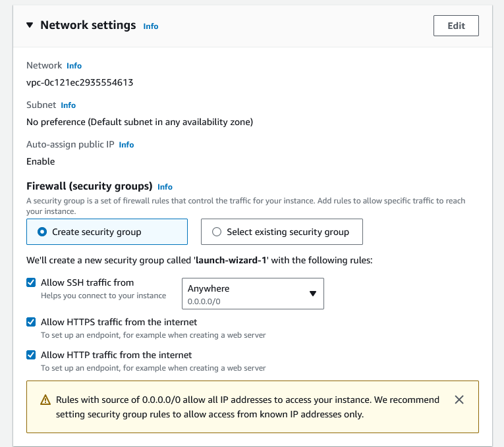Open Info link for Firewall security groups
Image resolution: width=504 pixels, height=447 pixels.
click(165, 187)
